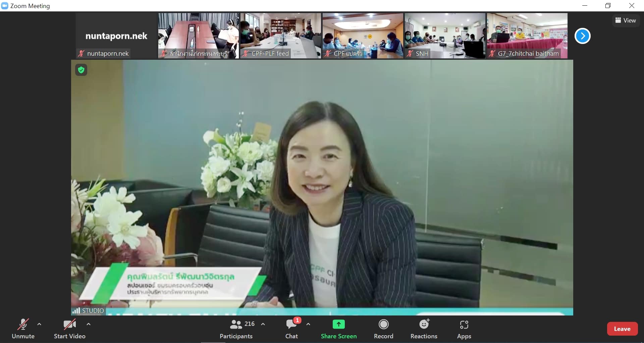The height and width of the screenshot is (343, 644).
Task: Click the green encryption shield icon
Action: click(81, 70)
